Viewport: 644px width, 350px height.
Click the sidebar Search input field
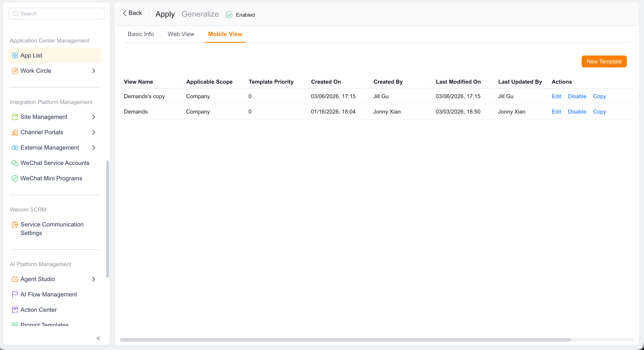56,13
